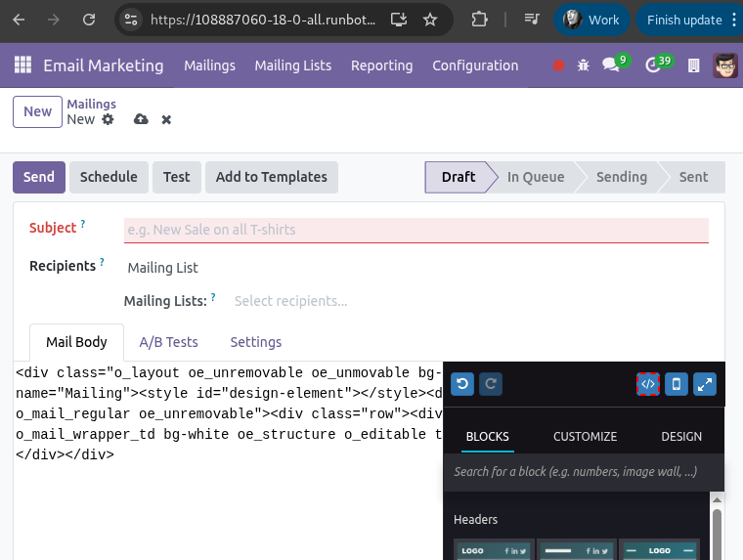Click the Subject help question mark
Image resolution: width=743 pixels, height=560 pixels.
(x=83, y=224)
